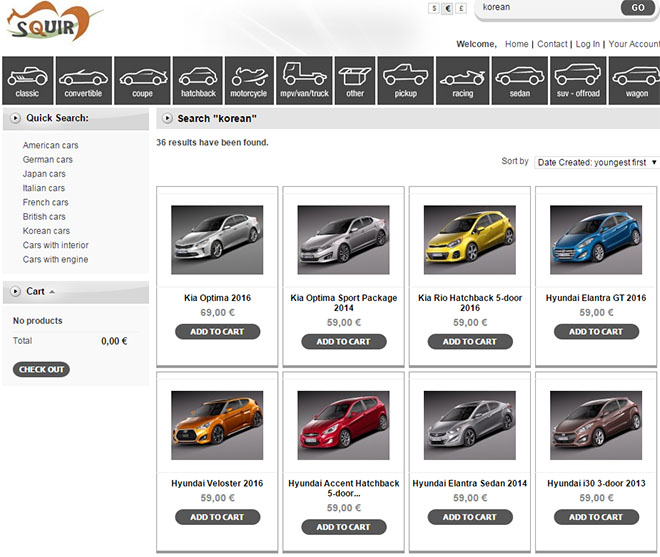
Task: Add Hyundai Accent Hatchback to cart
Action: coord(343,527)
